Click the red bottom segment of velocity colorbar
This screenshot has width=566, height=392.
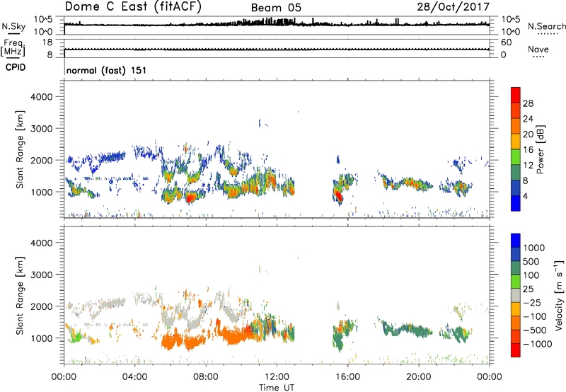point(516,350)
